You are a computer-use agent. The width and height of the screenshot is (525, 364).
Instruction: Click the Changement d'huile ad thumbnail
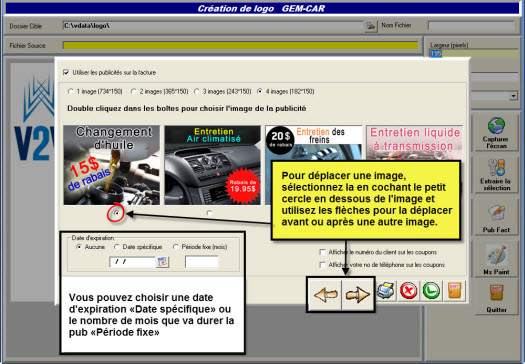pyautogui.click(x=112, y=165)
